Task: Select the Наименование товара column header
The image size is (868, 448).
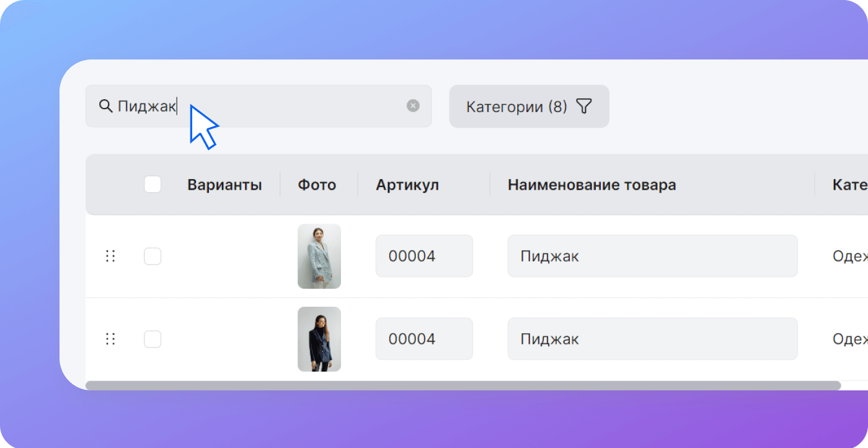Action: pos(591,185)
